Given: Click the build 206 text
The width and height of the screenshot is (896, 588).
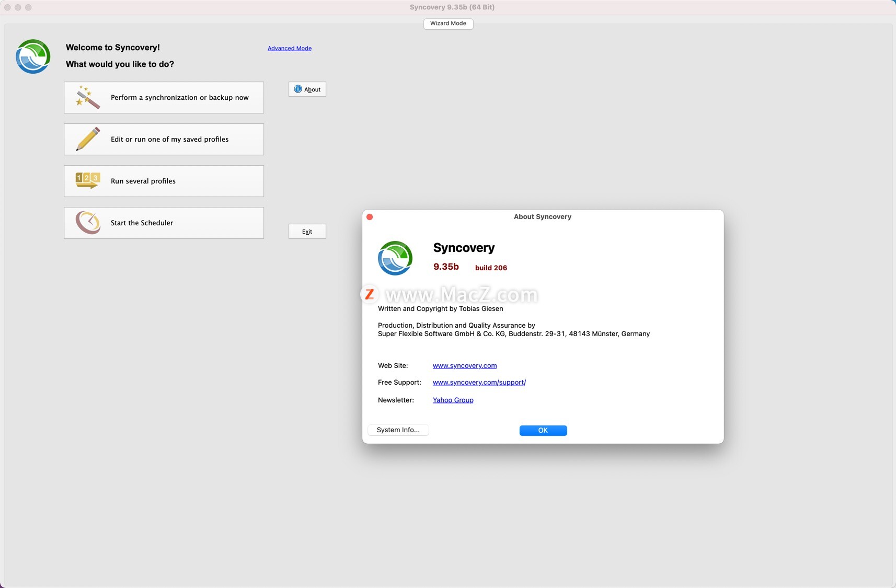Looking at the screenshot, I should tap(491, 268).
